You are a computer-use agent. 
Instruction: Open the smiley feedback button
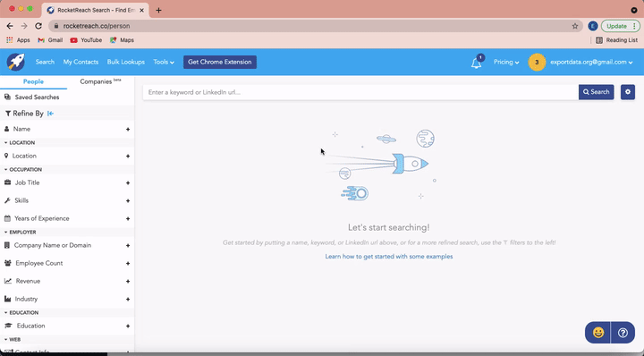(x=598, y=332)
